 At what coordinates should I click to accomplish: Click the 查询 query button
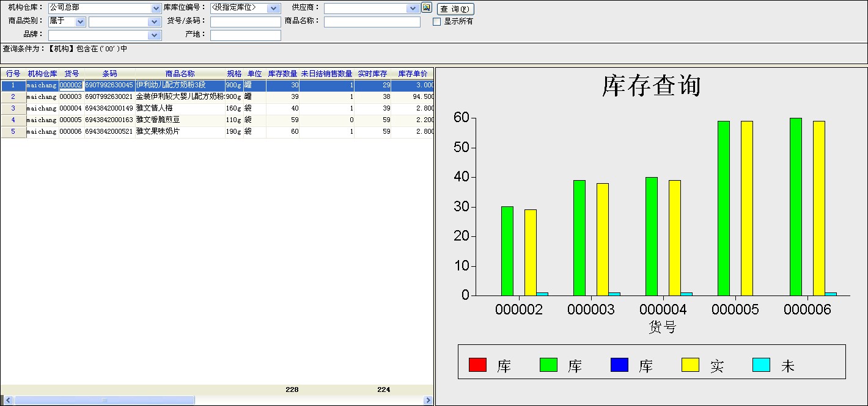click(x=455, y=9)
